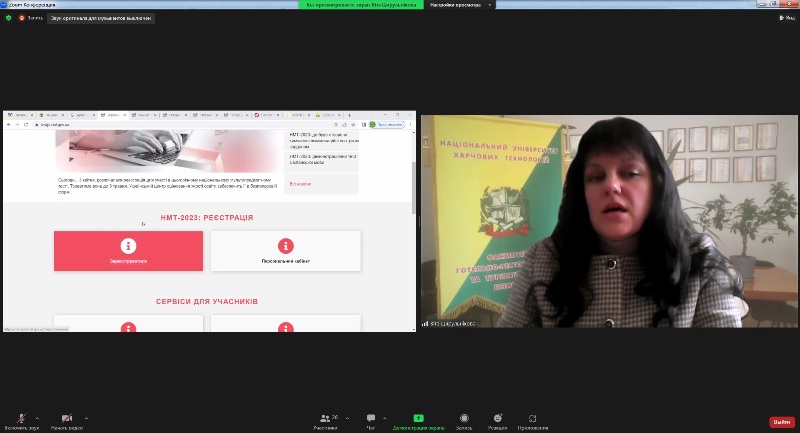Click the vertical scrollbar of the shared webpage
This screenshot has width=800, height=433.
[x=414, y=187]
